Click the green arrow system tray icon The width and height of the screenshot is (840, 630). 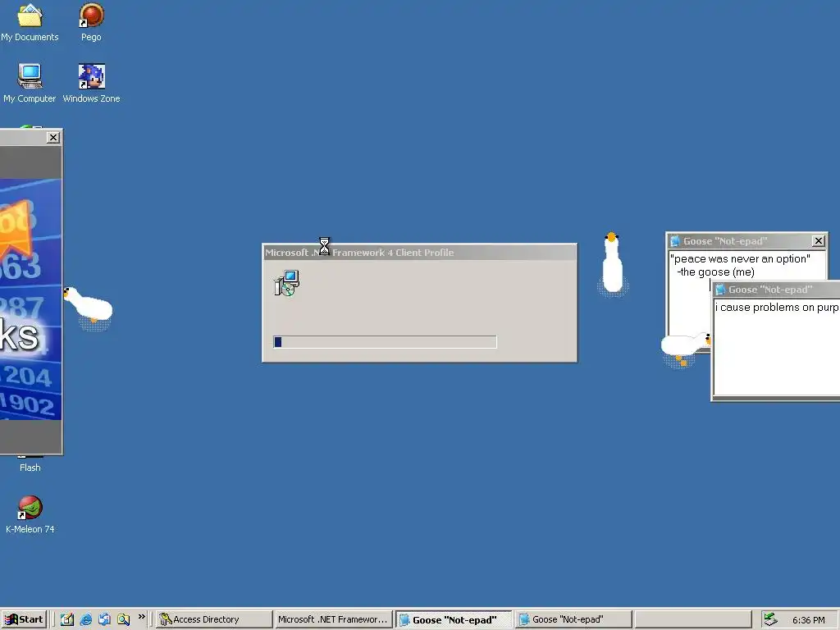[x=770, y=619]
